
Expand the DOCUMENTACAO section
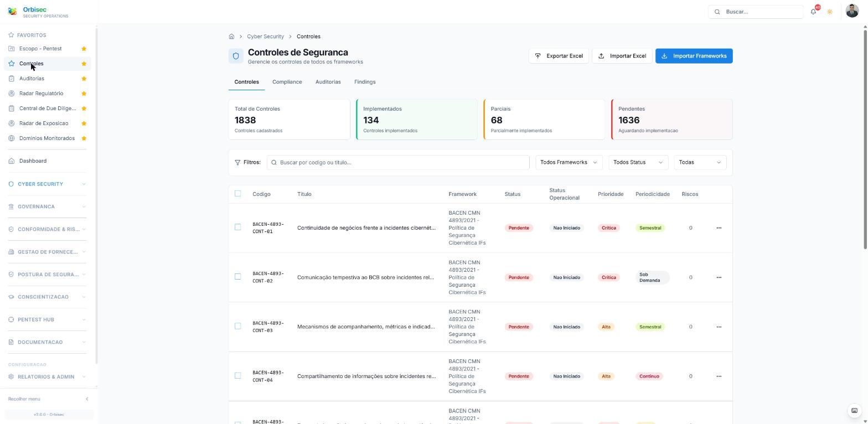click(x=47, y=343)
